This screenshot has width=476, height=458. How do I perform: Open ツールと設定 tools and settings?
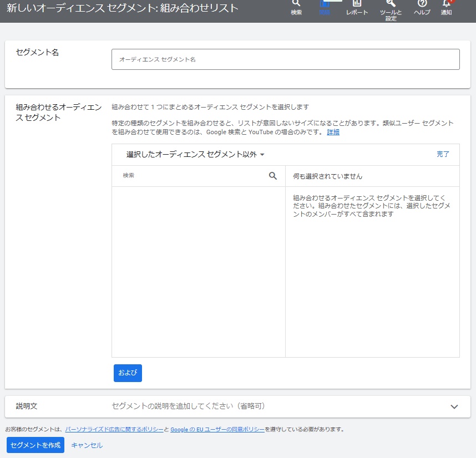391,8
